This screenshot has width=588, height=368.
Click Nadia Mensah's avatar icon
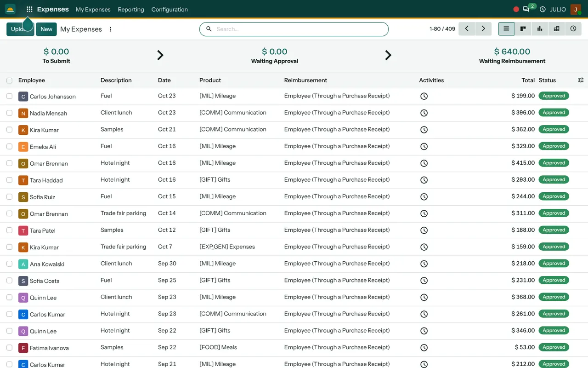[x=23, y=113]
